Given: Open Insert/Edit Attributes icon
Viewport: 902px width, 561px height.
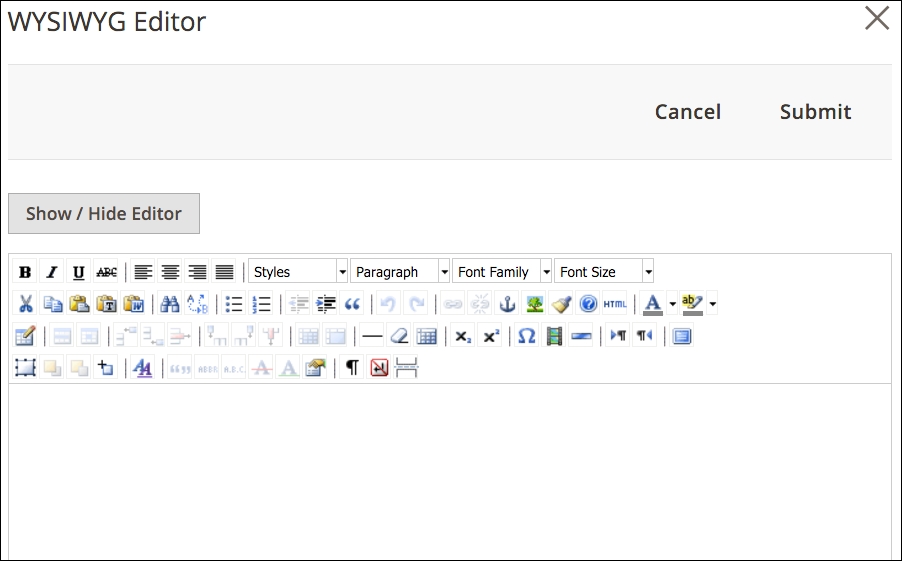Looking at the screenshot, I should (x=315, y=368).
